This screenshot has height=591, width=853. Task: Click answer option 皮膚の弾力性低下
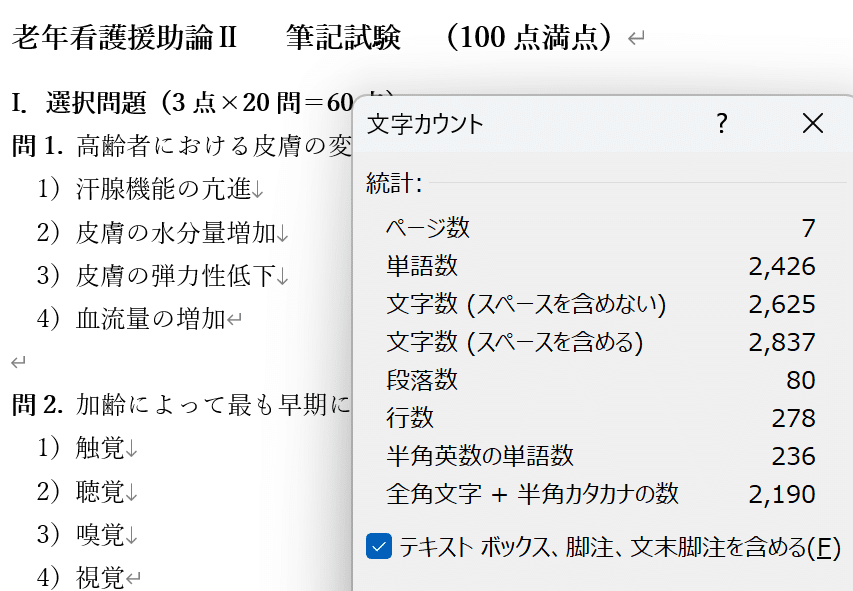(176, 276)
